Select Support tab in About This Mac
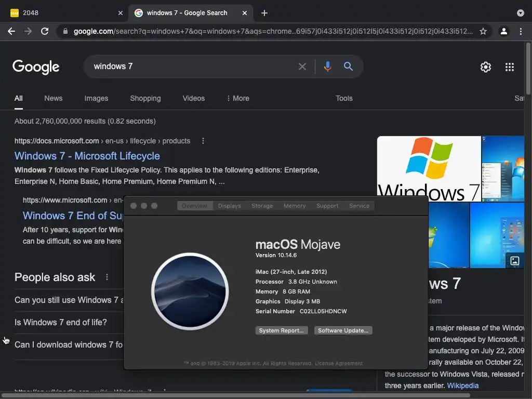532x399 pixels. (327, 206)
